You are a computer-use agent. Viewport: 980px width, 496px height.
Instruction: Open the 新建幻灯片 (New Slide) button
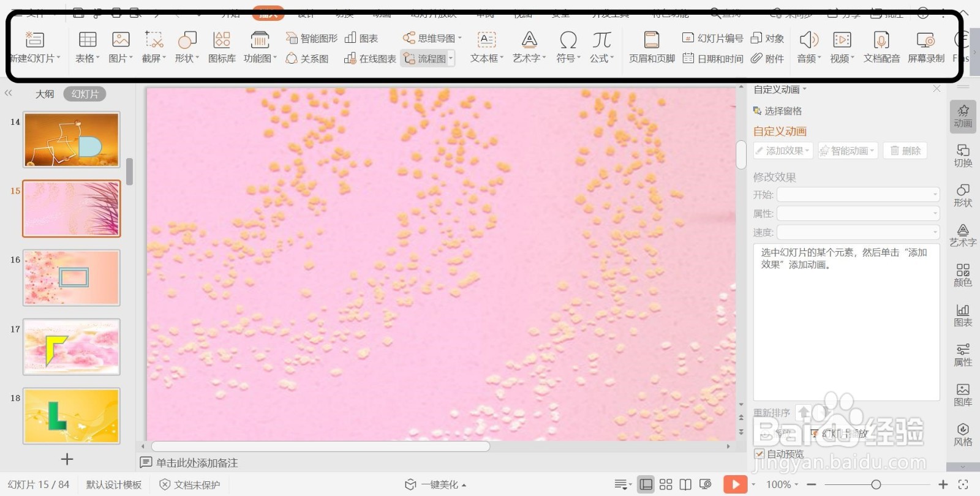(35, 47)
